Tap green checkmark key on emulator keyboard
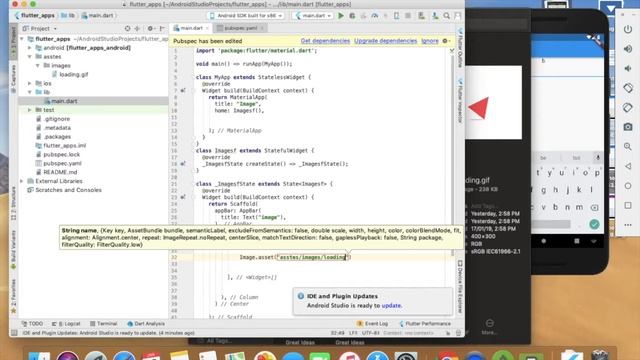640x360 pixels. 594,224
